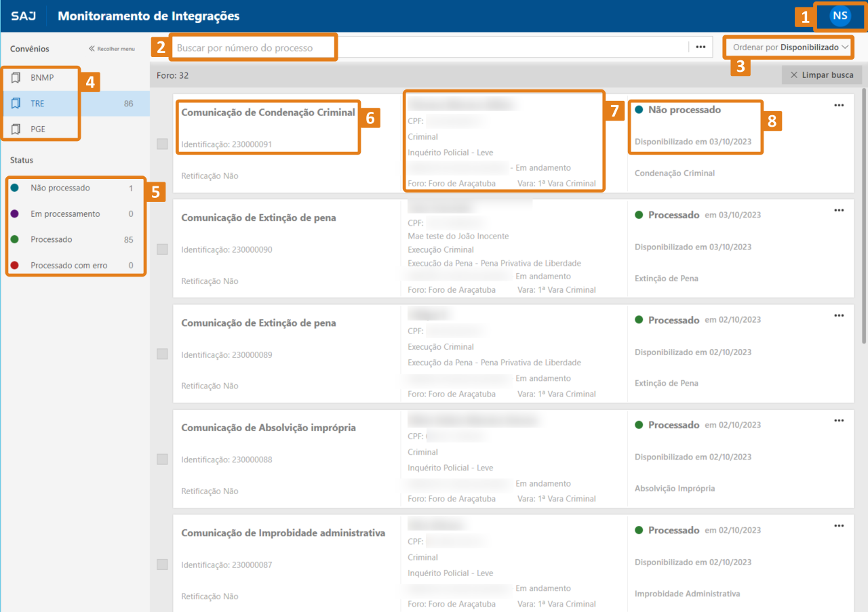Click the Limpar busca button

tap(822, 75)
